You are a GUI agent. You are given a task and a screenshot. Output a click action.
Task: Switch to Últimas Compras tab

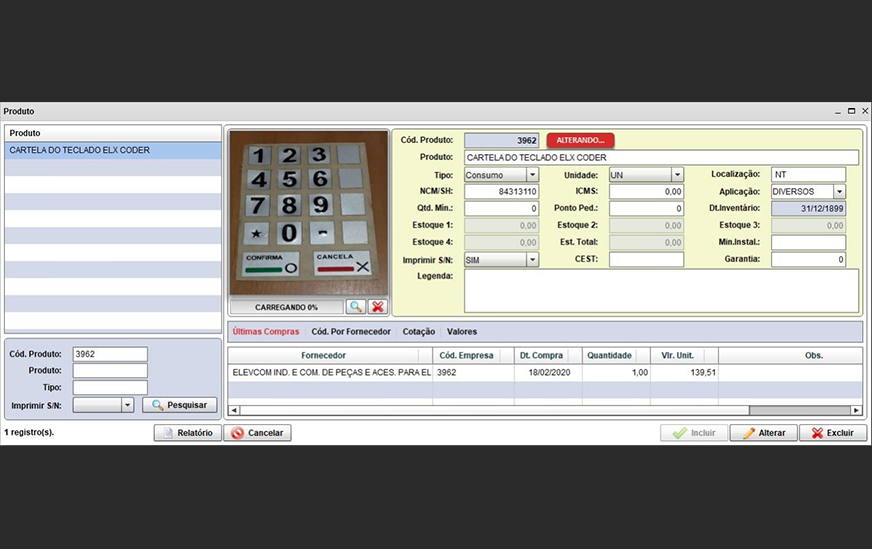point(266,332)
